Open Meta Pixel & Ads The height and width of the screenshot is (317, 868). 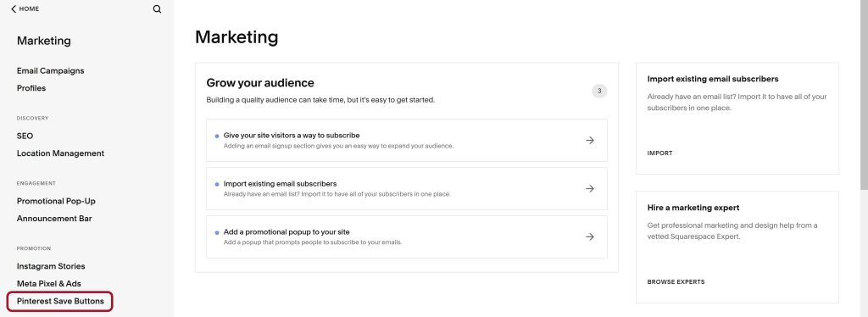[48, 283]
